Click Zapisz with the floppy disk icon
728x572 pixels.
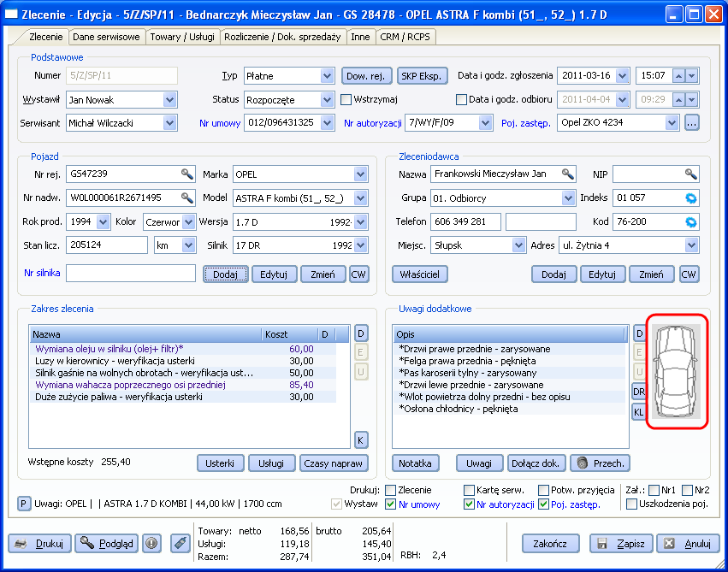621,543
